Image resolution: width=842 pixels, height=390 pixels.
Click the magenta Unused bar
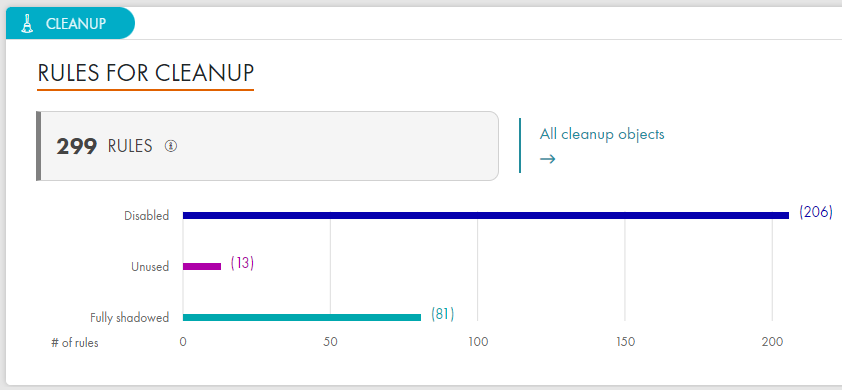click(x=202, y=266)
